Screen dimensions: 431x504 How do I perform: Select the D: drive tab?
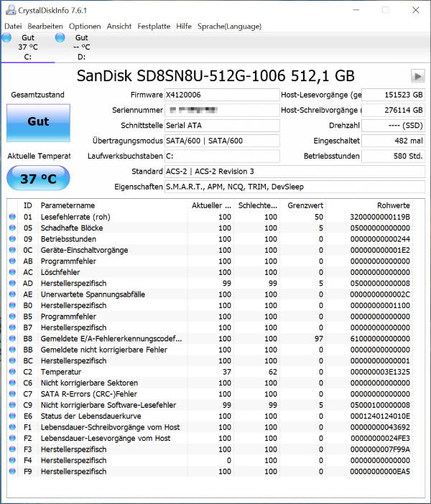[81, 47]
